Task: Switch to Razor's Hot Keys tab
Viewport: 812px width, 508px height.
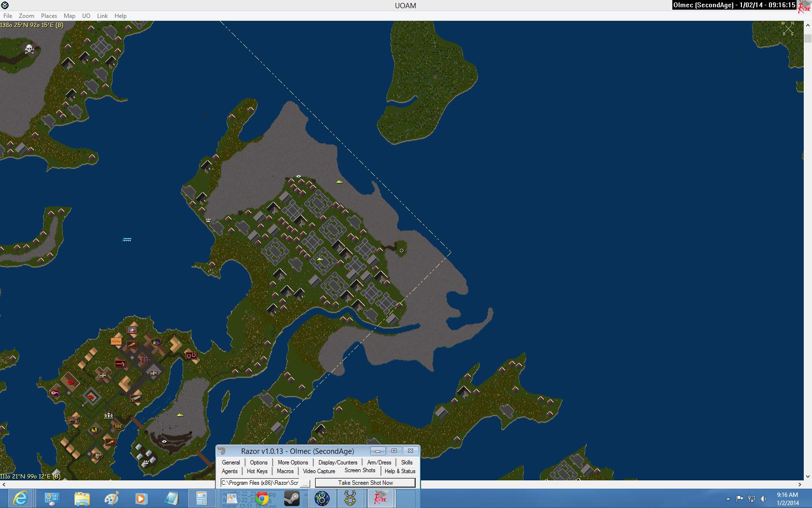Action: [x=257, y=471]
